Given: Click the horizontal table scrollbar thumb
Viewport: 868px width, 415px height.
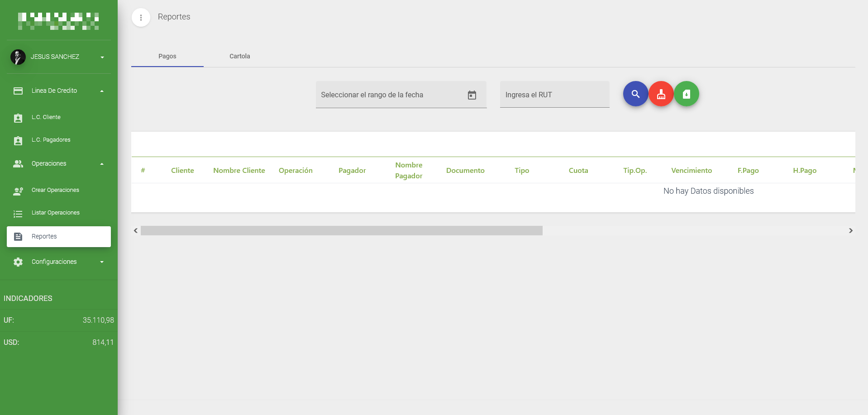Looking at the screenshot, I should pyautogui.click(x=341, y=231).
